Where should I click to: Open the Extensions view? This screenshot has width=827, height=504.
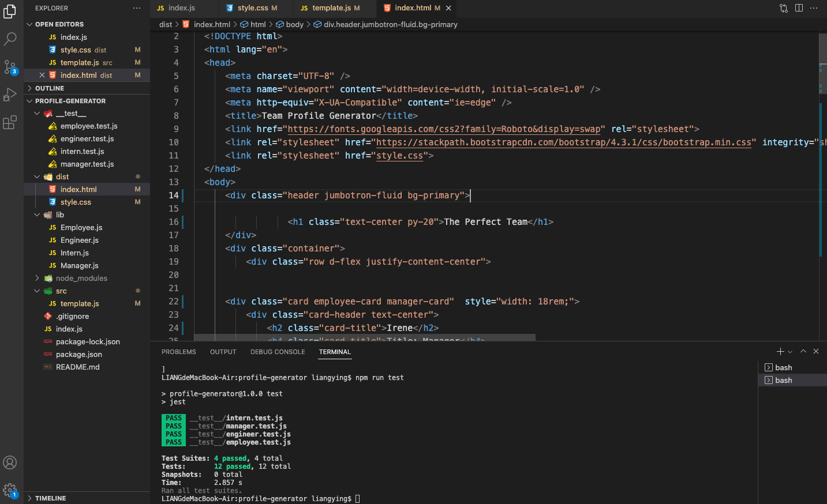[10, 122]
